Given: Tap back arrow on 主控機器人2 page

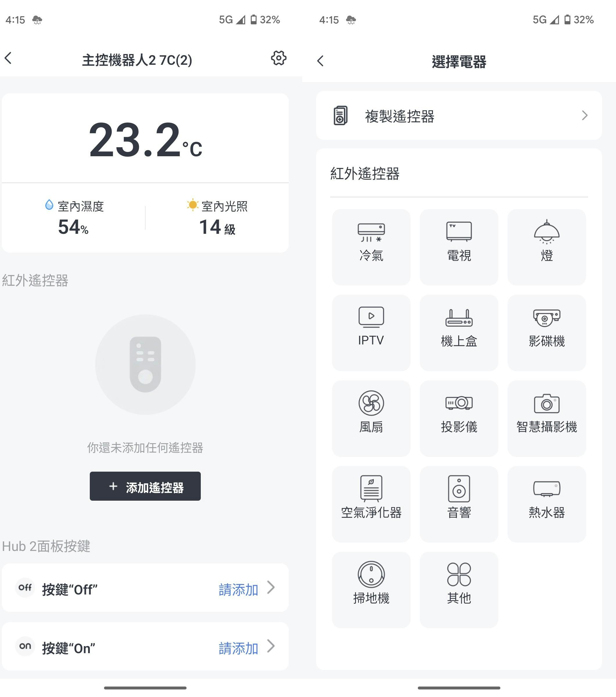Looking at the screenshot, I should coord(8,58).
